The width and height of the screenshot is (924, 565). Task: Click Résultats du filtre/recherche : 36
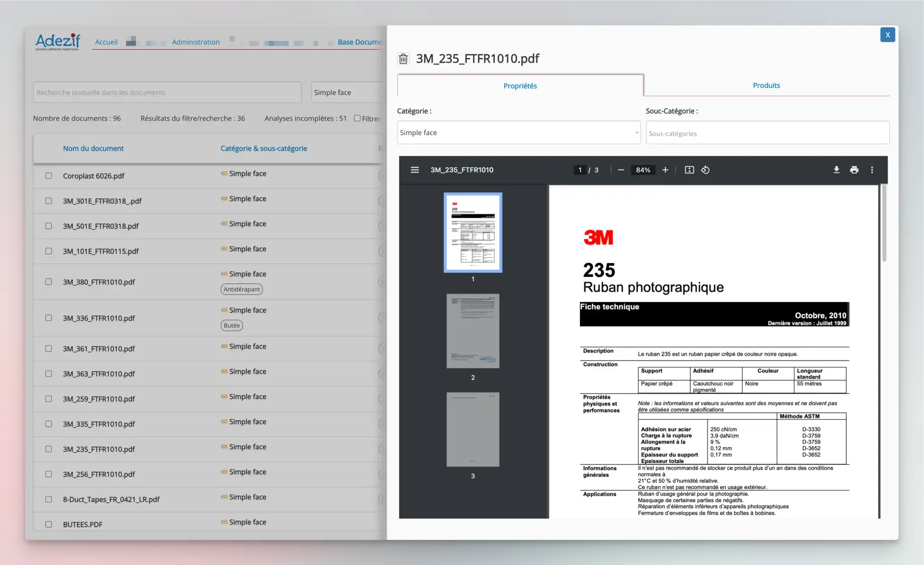193,118
